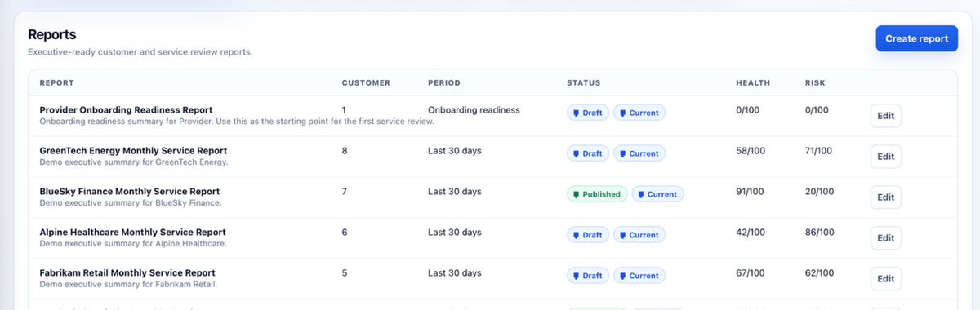
Task: Select the STATUS column header
Action: (x=584, y=82)
